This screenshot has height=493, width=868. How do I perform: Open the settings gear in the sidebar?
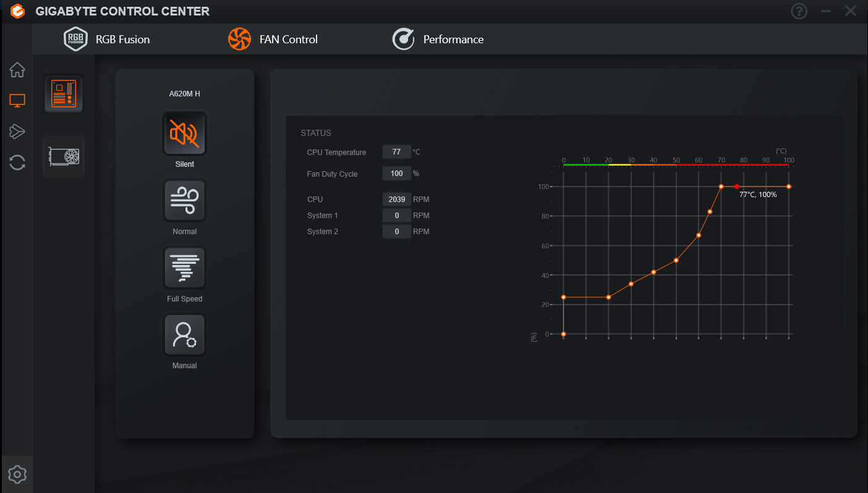coord(17,474)
